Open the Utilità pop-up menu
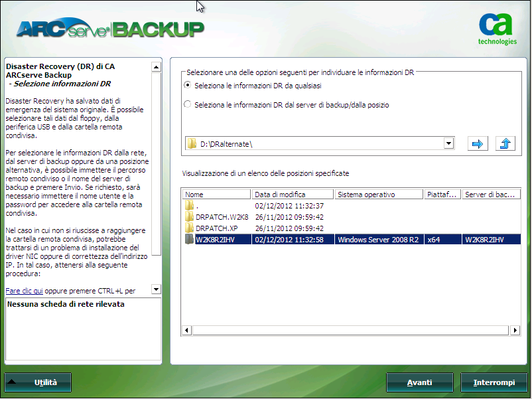532x399 pixels. (x=38, y=382)
